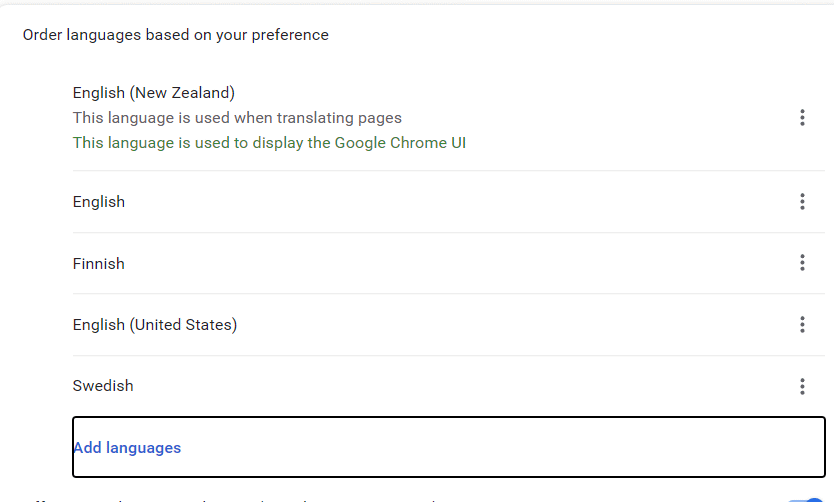Open options for the Chrome UI display language
The width and height of the screenshot is (834, 502).
click(x=802, y=118)
